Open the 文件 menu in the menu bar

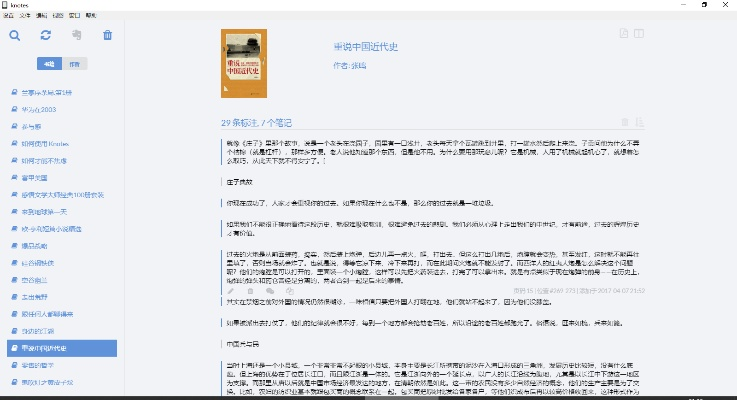[24, 16]
